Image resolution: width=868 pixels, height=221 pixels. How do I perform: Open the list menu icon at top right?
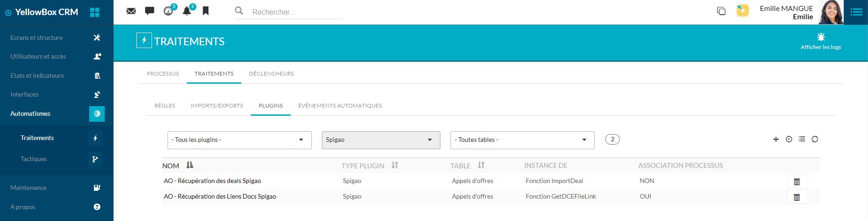(x=856, y=12)
